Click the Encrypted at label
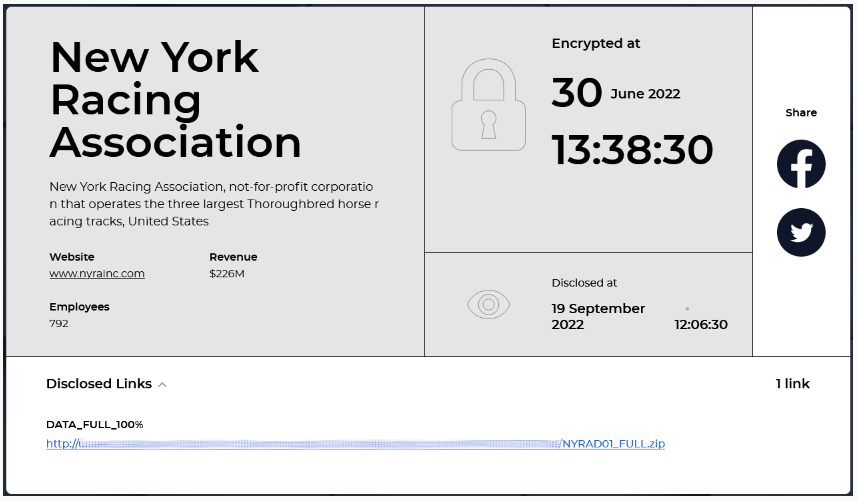The height and width of the screenshot is (501, 858). point(596,43)
